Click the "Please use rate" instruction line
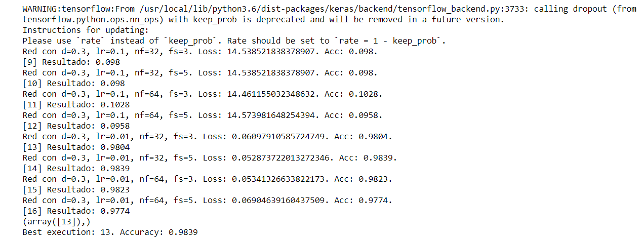 coord(234,41)
